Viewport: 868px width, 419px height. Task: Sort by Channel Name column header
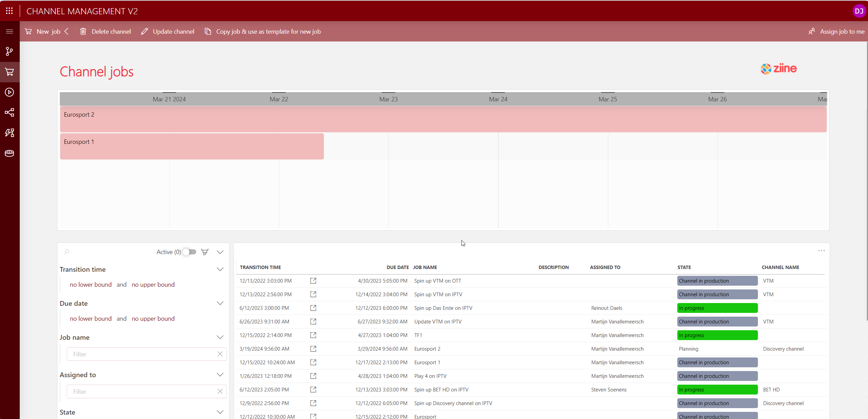[x=781, y=267]
